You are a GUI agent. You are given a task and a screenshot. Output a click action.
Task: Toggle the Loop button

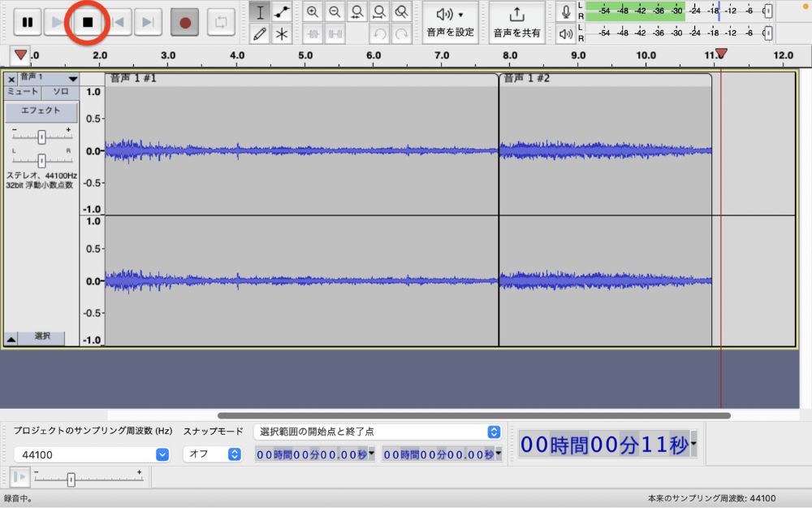pos(221,22)
